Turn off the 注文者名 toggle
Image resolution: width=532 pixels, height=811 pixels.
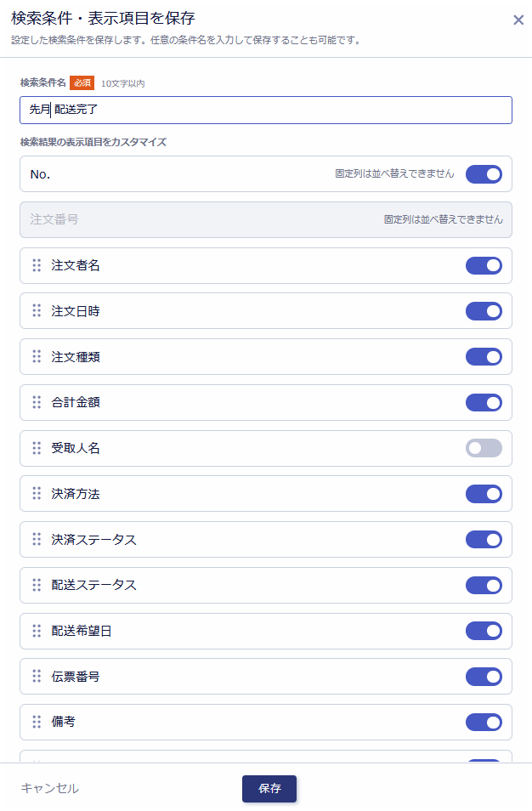tap(484, 266)
